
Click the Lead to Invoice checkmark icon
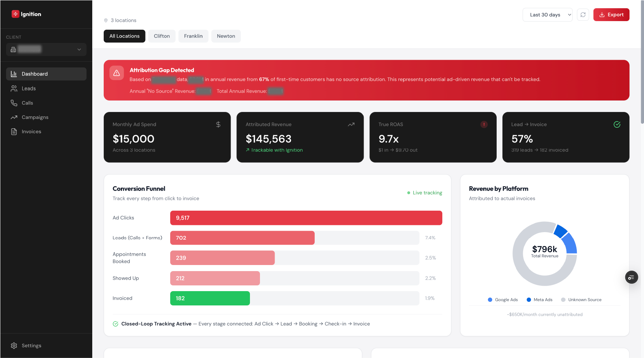[x=617, y=124]
